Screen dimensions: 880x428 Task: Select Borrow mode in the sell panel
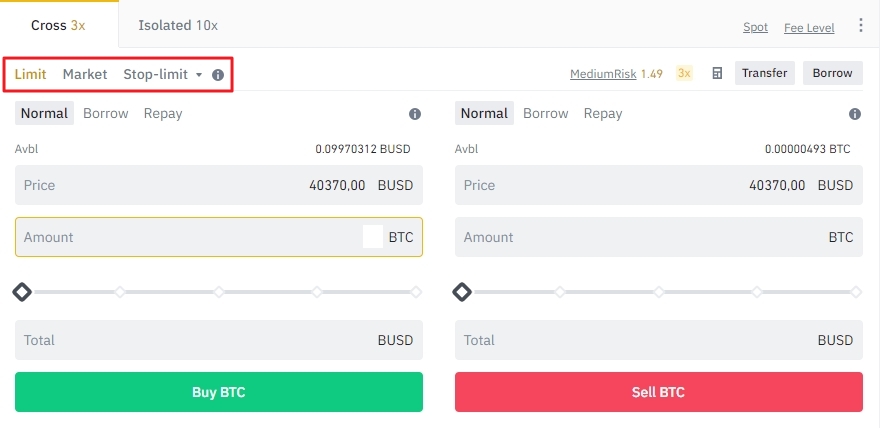point(546,113)
